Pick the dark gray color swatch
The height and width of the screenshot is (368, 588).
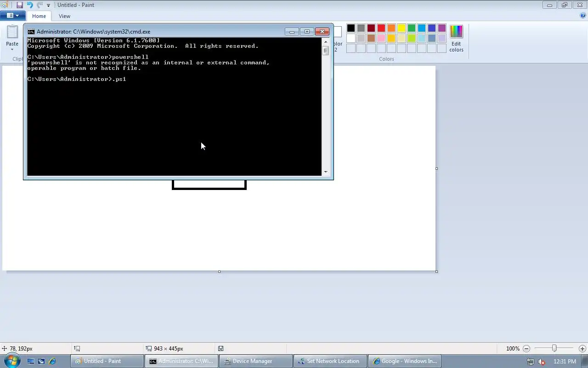click(x=361, y=28)
